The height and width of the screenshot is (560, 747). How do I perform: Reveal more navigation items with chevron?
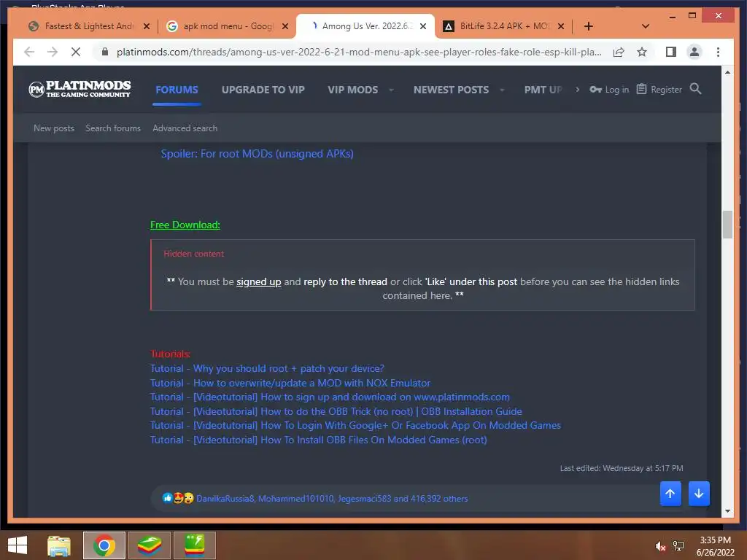click(578, 90)
